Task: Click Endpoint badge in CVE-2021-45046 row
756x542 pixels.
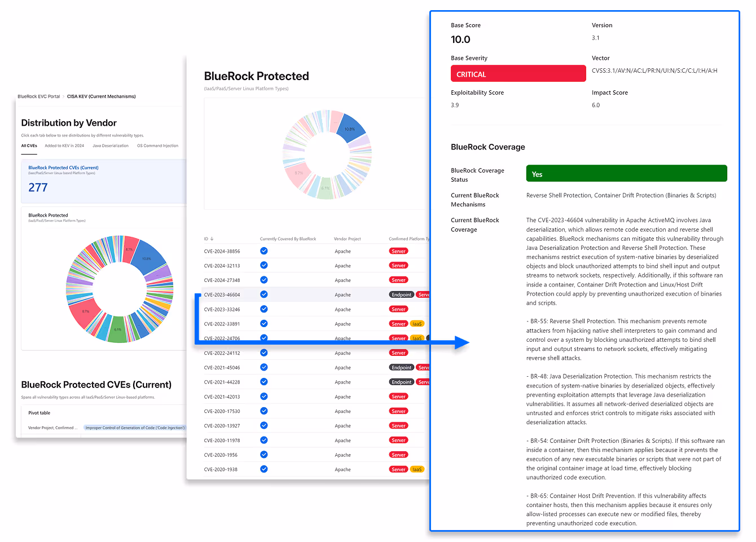Action: (402, 367)
